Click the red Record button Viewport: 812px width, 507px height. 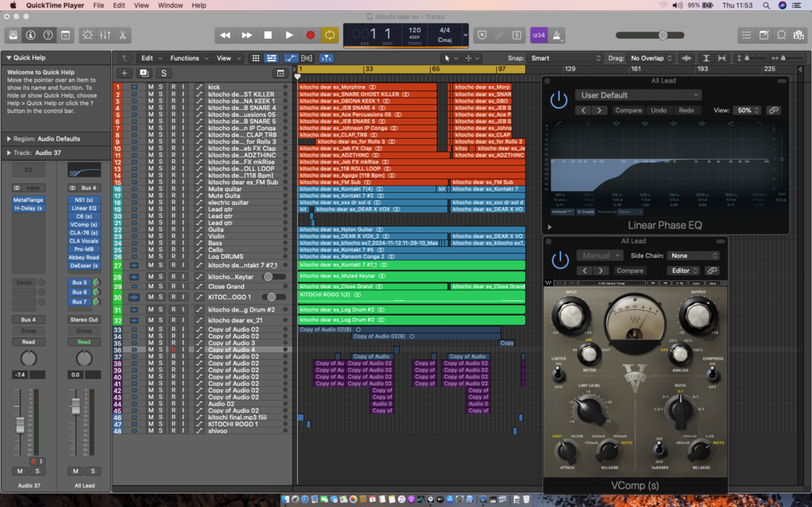[x=310, y=36]
